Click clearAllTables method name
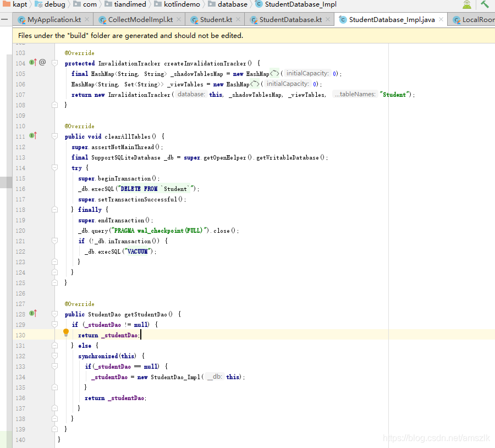 tap(128, 136)
